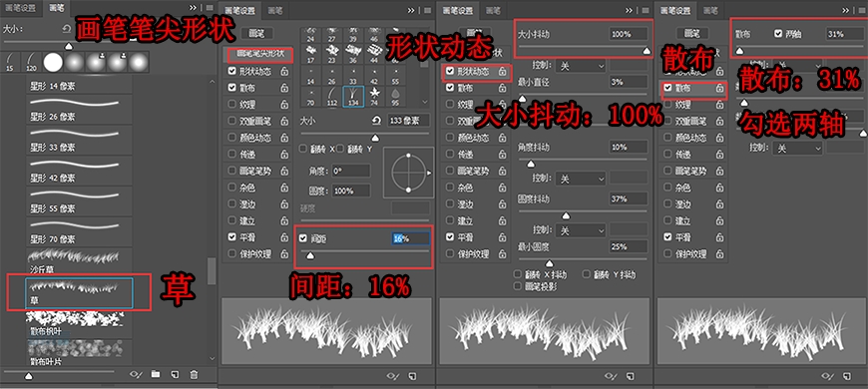Select brush tip numbered 112
Image resolution: width=868 pixels, height=389 pixels.
click(x=332, y=96)
